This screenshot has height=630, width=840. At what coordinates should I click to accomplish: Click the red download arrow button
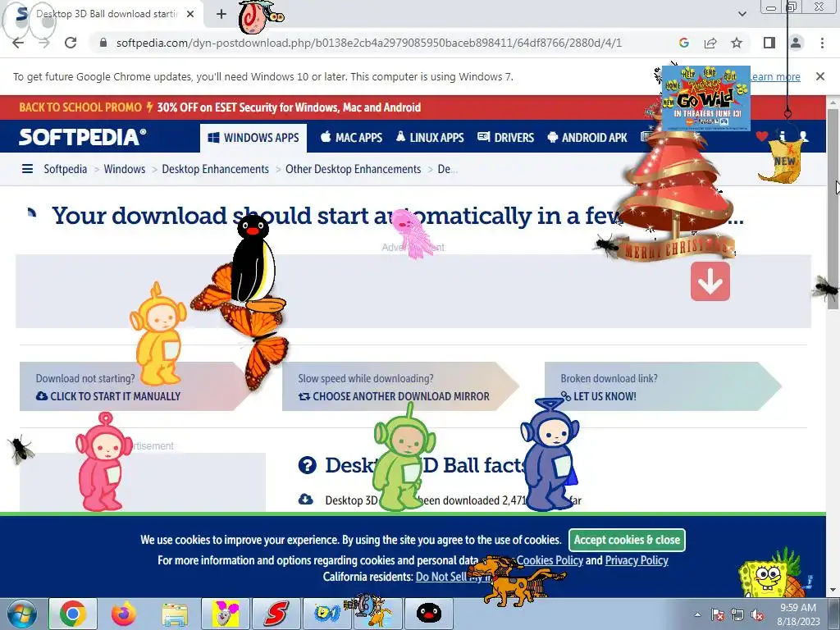coord(710,281)
